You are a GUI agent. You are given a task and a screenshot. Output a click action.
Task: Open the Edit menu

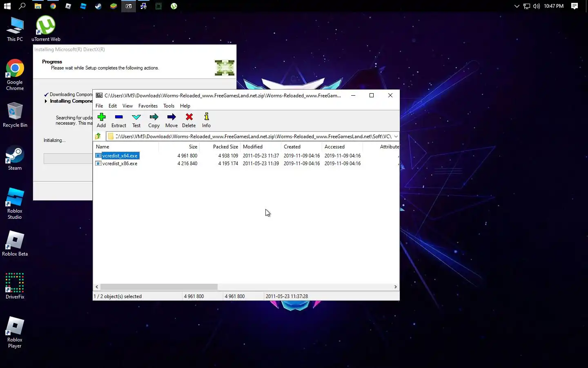[113, 105]
